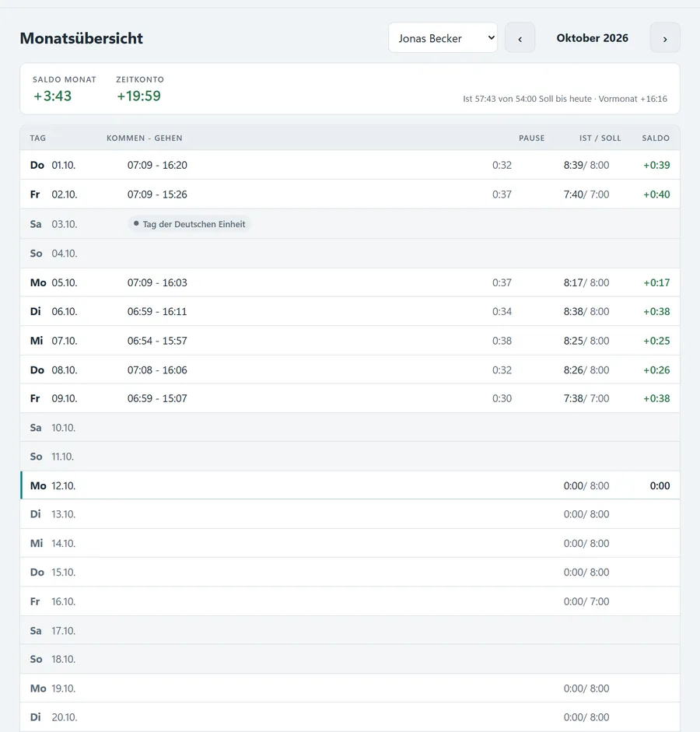The width and height of the screenshot is (700, 732).
Task: Open the Jonas Becker employee dropdown
Action: tap(443, 38)
